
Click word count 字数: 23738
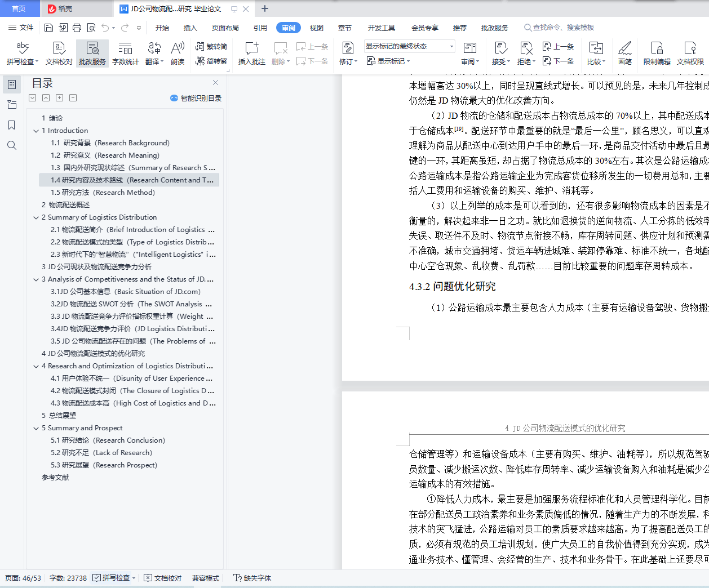pyautogui.click(x=68, y=578)
